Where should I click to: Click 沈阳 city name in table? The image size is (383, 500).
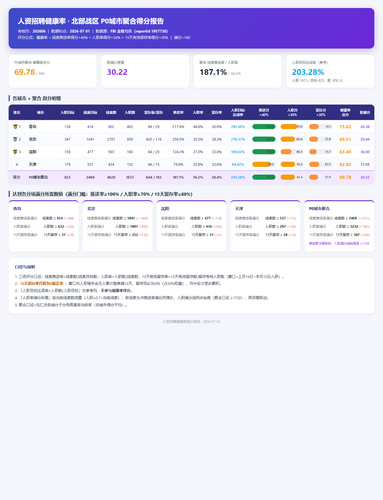click(32, 152)
